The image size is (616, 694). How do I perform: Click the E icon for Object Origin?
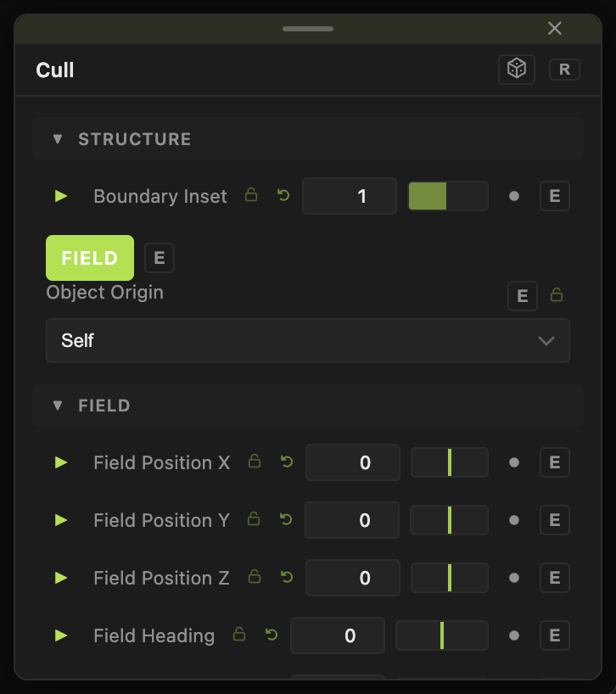pyautogui.click(x=523, y=295)
